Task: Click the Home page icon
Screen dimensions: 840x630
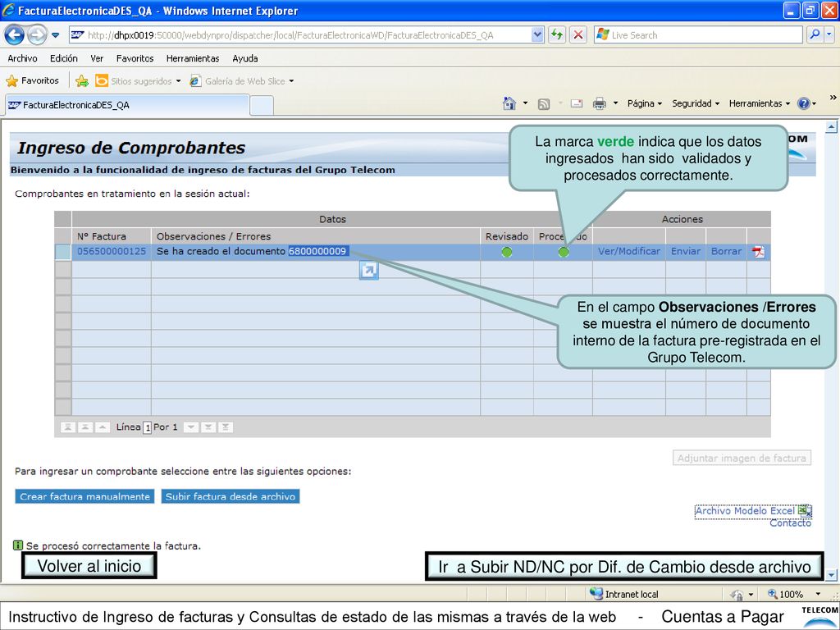Action: pyautogui.click(x=509, y=103)
